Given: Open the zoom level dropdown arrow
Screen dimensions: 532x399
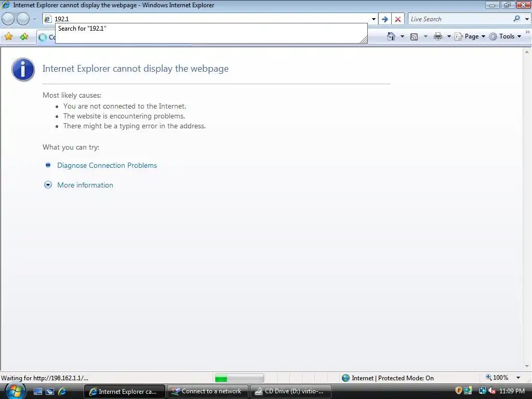Looking at the screenshot, I should click(x=518, y=378).
